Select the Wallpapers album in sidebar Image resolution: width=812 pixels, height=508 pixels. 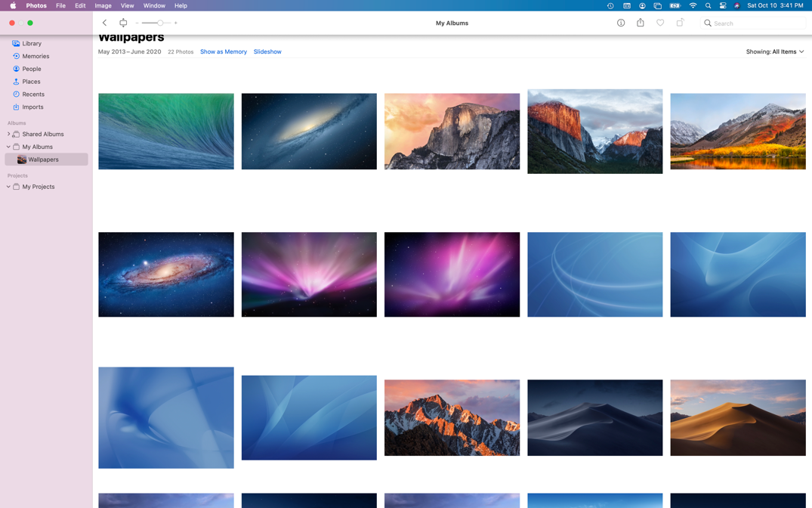(46, 160)
